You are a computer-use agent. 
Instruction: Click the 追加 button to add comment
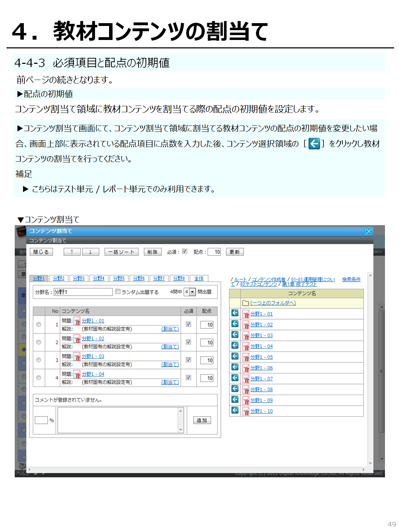click(202, 420)
